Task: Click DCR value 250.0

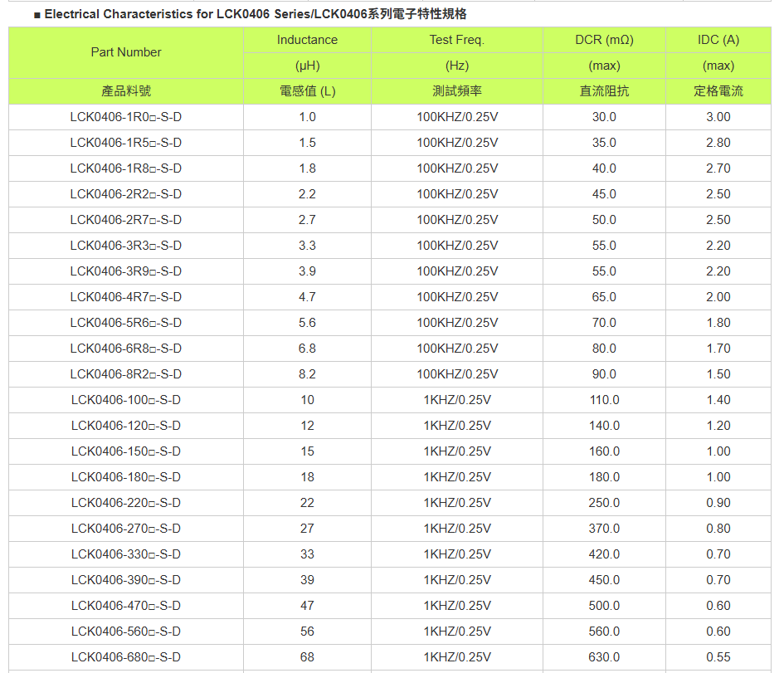Action: pyautogui.click(x=605, y=503)
